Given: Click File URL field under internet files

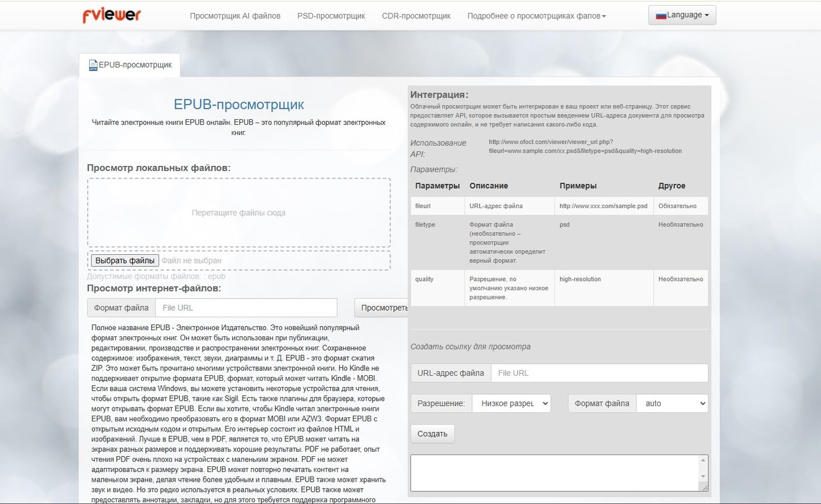Looking at the screenshot, I should pyautogui.click(x=246, y=308).
